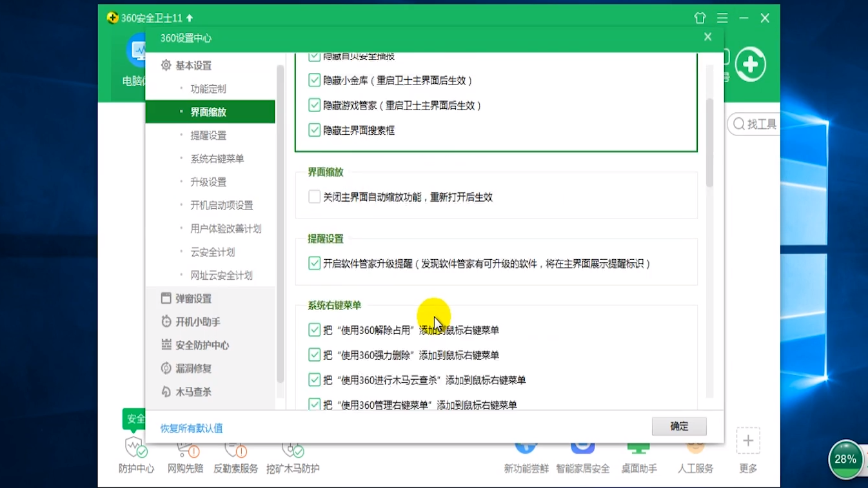The height and width of the screenshot is (488, 868).
Task: Uncheck 使用360强力删除 right-click menu checkbox
Action: coord(314,355)
